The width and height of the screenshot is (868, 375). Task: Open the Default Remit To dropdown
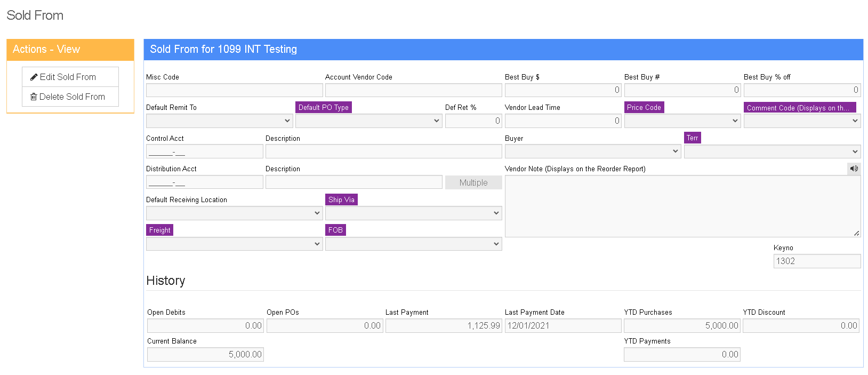point(219,121)
